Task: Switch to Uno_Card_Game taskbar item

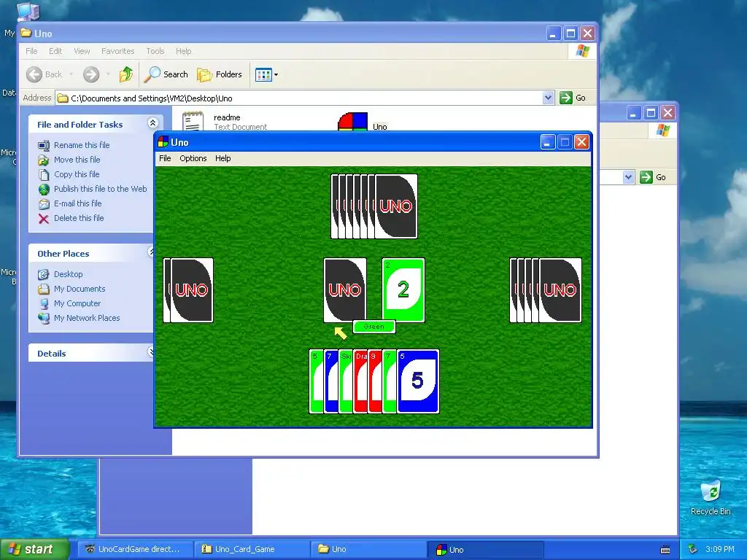Action: (x=253, y=549)
